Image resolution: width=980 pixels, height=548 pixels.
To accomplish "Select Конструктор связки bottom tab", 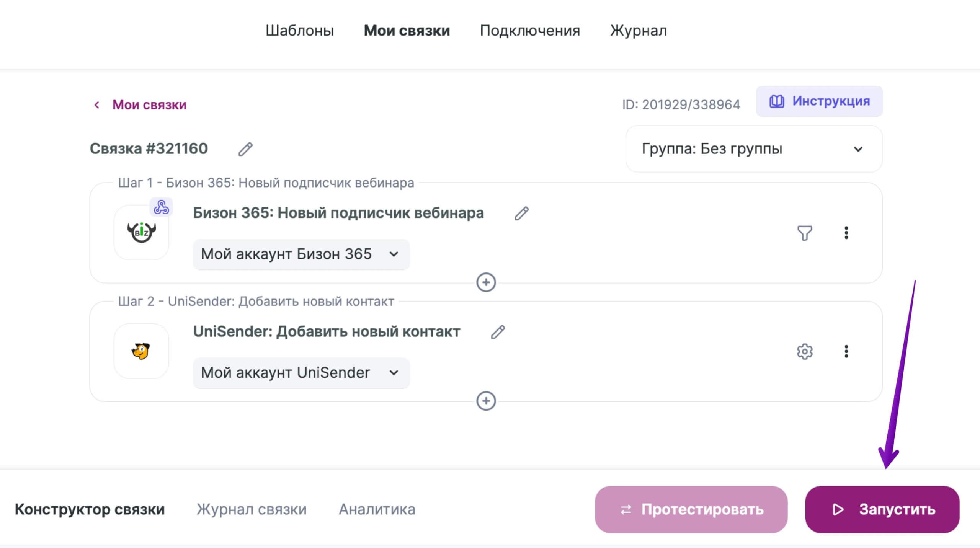I will (90, 509).
